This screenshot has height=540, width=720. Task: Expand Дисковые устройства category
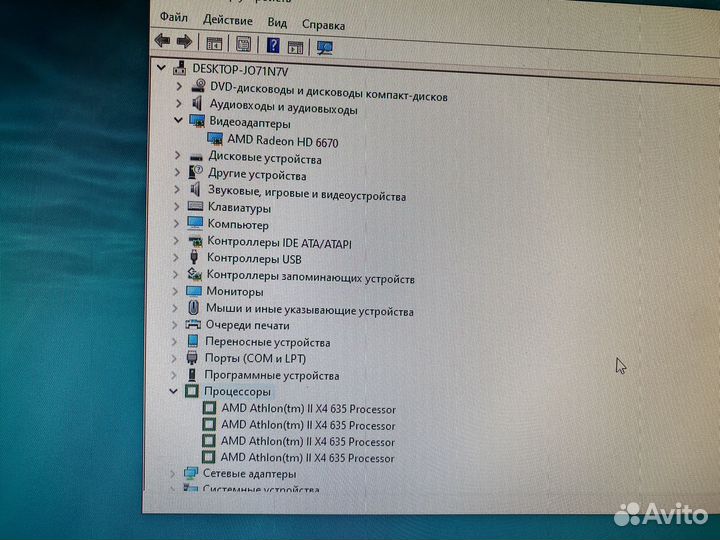(178, 156)
